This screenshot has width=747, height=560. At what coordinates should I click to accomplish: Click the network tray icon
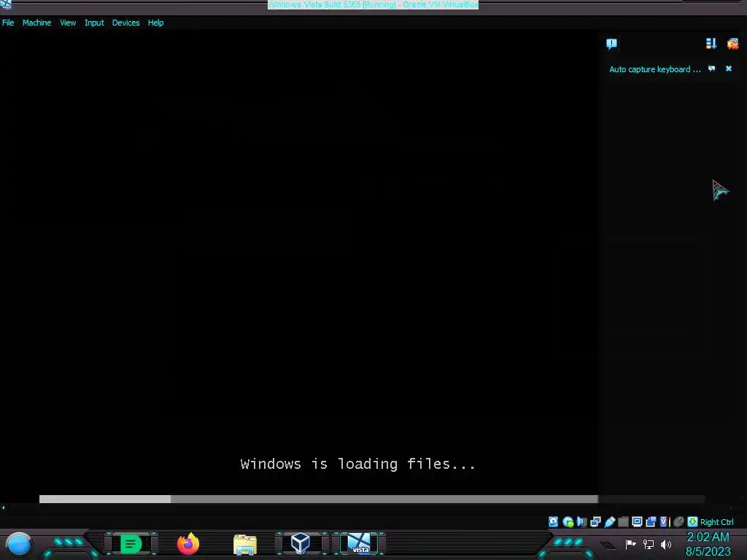(x=649, y=544)
